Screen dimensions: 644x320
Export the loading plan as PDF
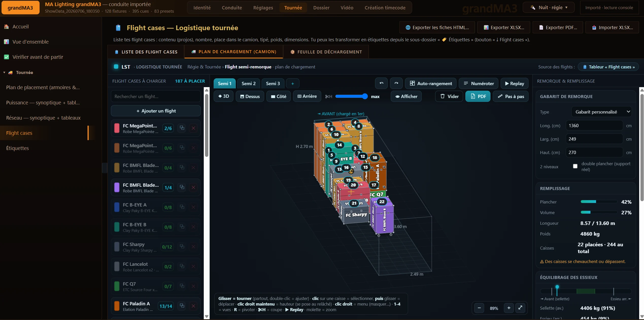pos(478,96)
